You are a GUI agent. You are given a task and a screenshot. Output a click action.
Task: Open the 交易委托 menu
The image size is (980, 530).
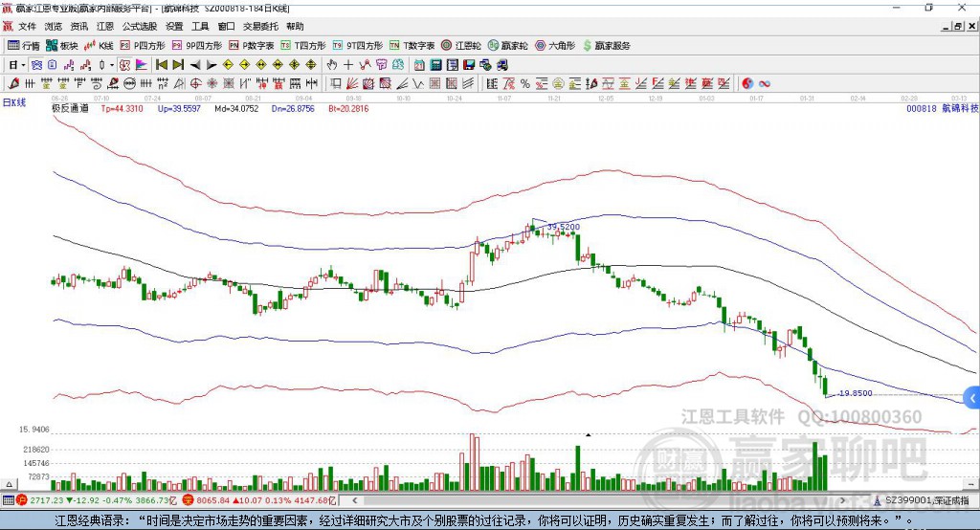[260, 27]
